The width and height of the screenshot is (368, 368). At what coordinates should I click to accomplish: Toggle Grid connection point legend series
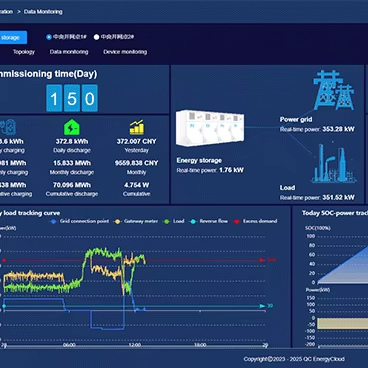click(80, 221)
